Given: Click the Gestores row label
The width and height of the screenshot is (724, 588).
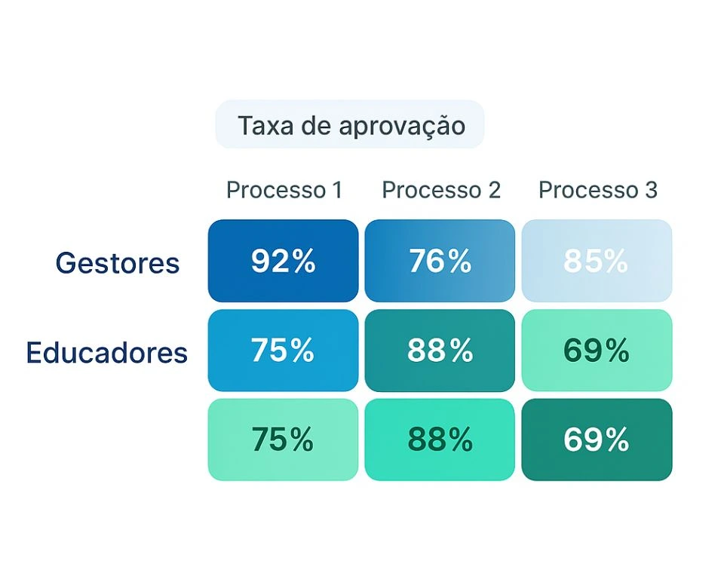Looking at the screenshot, I should (x=118, y=263).
